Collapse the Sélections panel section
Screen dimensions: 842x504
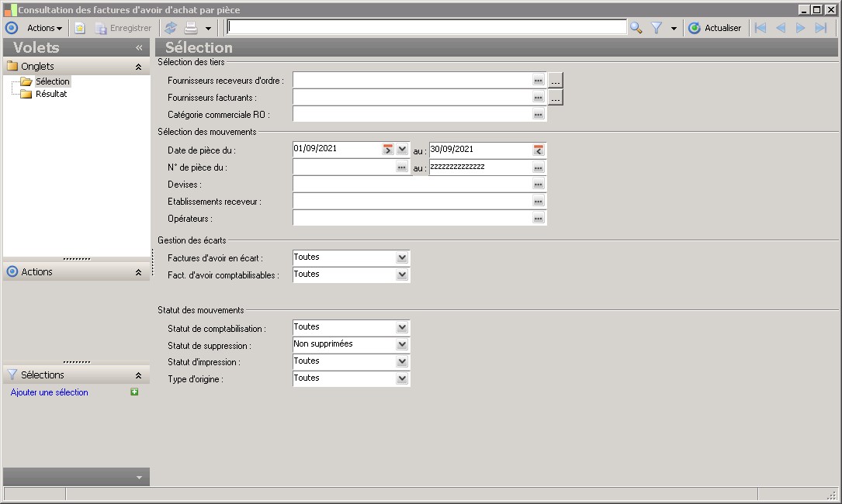pos(139,376)
